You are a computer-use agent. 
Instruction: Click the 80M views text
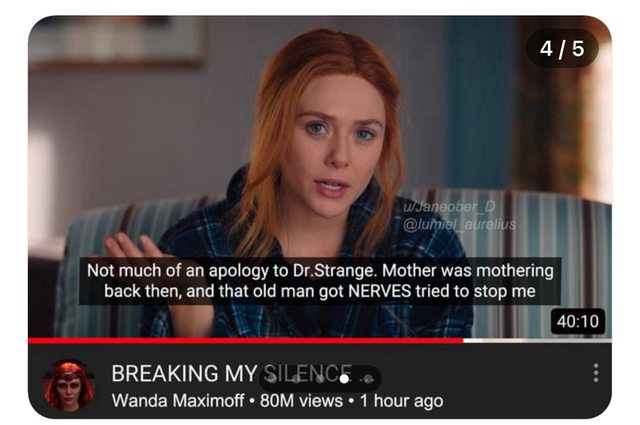click(x=301, y=401)
